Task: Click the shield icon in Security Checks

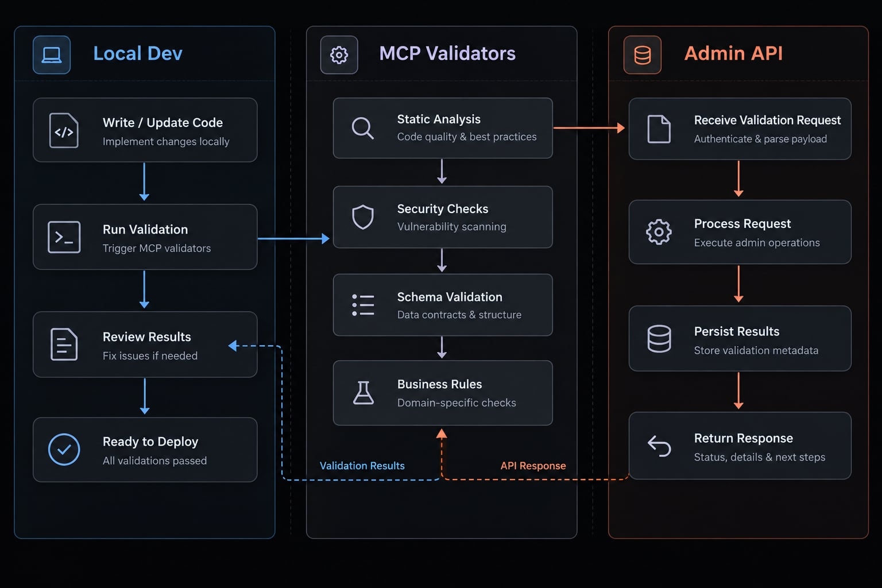Action: pyautogui.click(x=363, y=217)
